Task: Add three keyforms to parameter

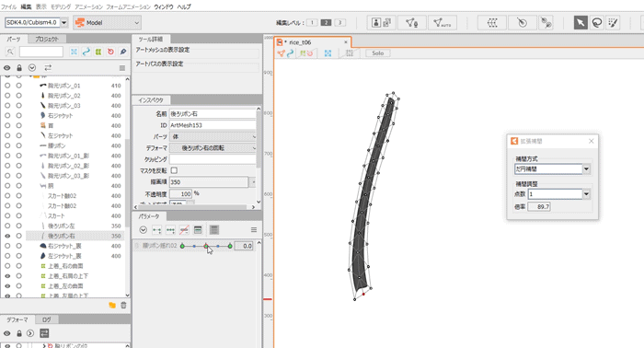Action: click(170, 230)
